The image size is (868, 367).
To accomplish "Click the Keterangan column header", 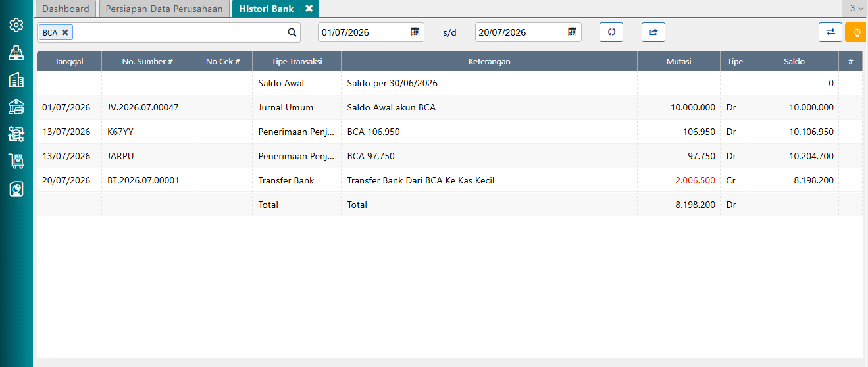I will 489,61.
